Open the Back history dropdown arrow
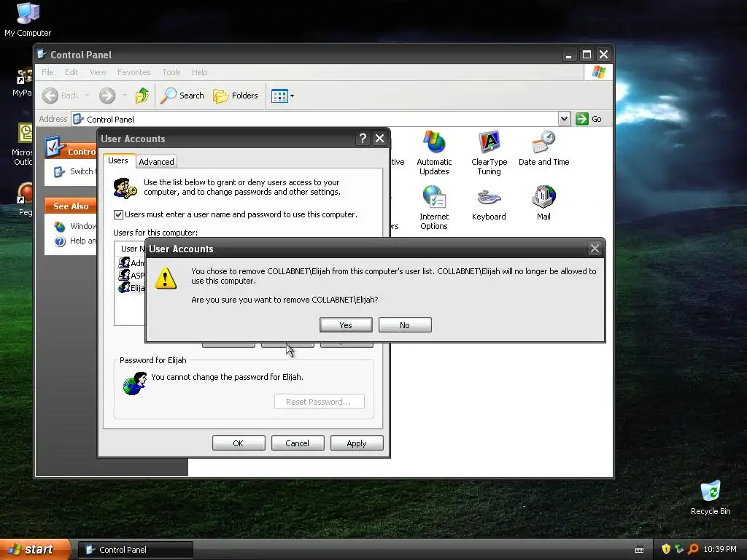Screen dimensions: 747x560 coord(88,96)
